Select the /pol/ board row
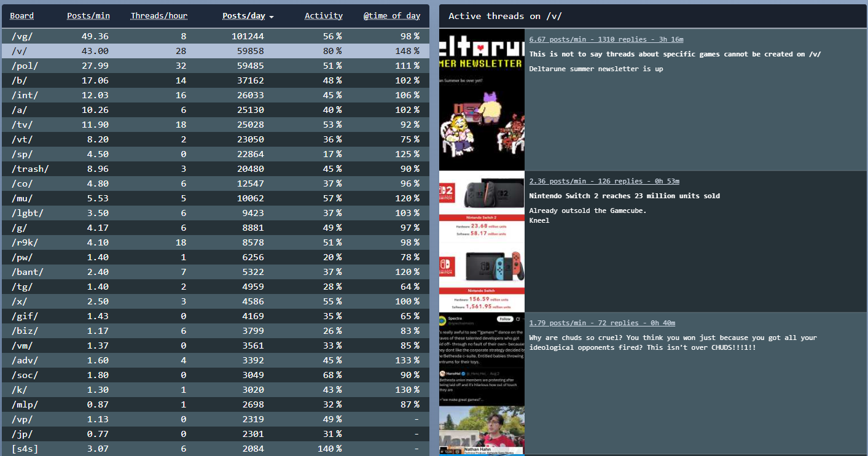The width and height of the screenshot is (868, 456). click(x=216, y=66)
